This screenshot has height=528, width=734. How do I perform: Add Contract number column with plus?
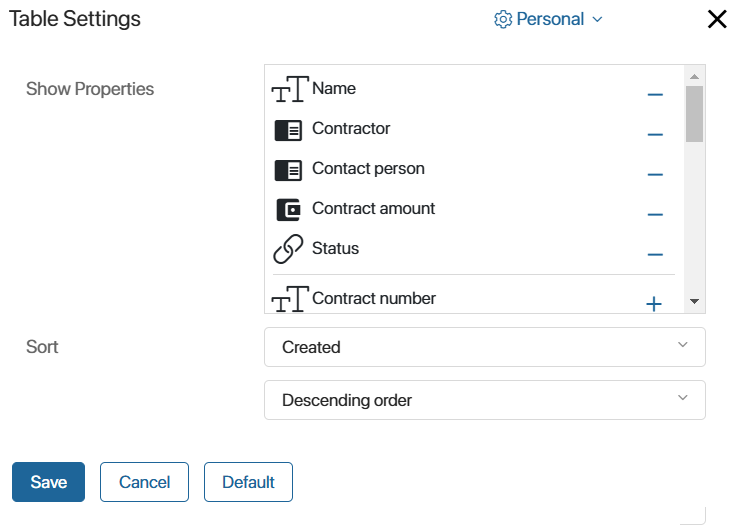pyautogui.click(x=654, y=304)
